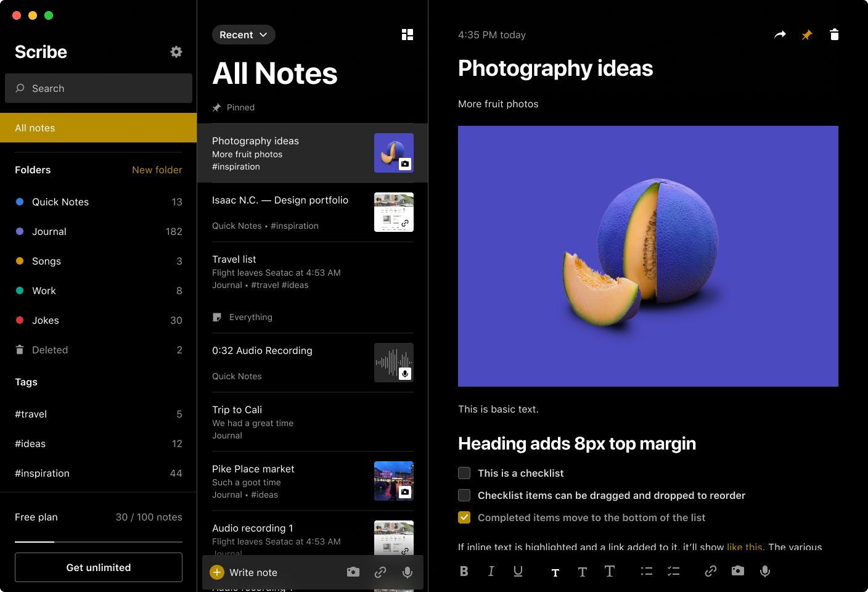This screenshot has height=592, width=868.
Task: Open the Pike Place market thumbnail
Action: click(394, 481)
